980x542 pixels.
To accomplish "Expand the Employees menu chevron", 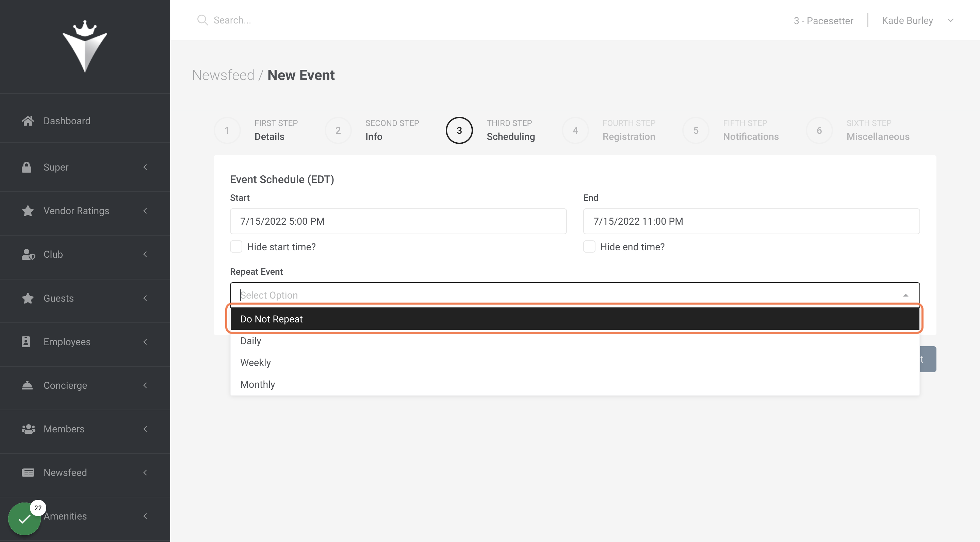I will coord(145,341).
